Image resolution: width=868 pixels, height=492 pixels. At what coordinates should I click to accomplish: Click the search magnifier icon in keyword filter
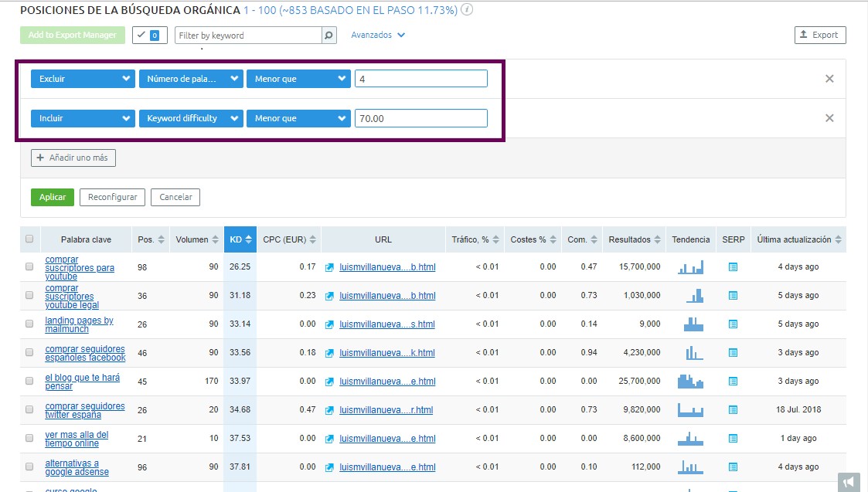point(328,36)
